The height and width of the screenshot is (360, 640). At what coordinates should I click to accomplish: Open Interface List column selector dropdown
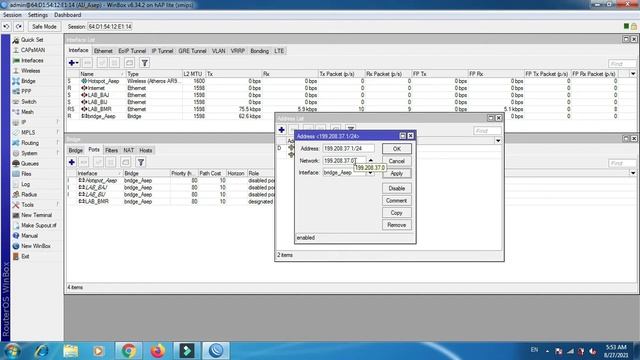click(x=633, y=74)
